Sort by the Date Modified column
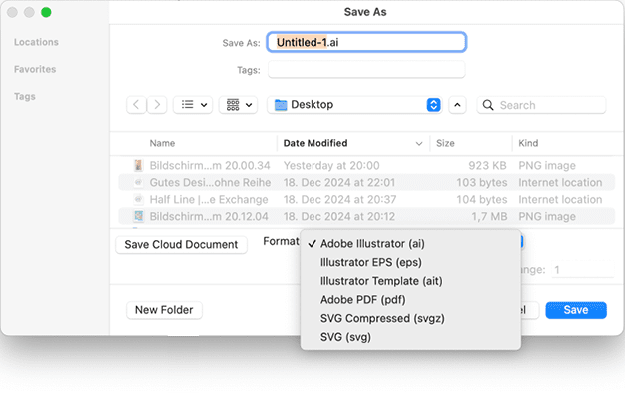This screenshot has height=398, width=625. click(x=315, y=143)
